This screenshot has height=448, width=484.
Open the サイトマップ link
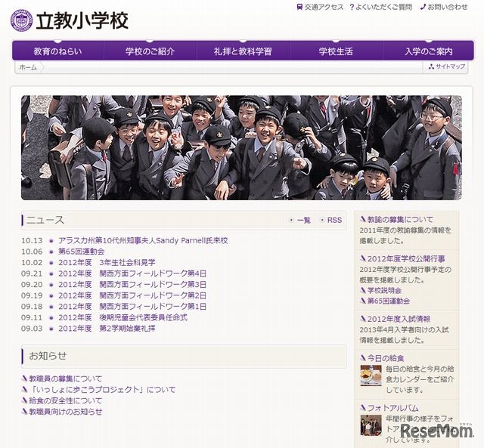click(x=451, y=66)
